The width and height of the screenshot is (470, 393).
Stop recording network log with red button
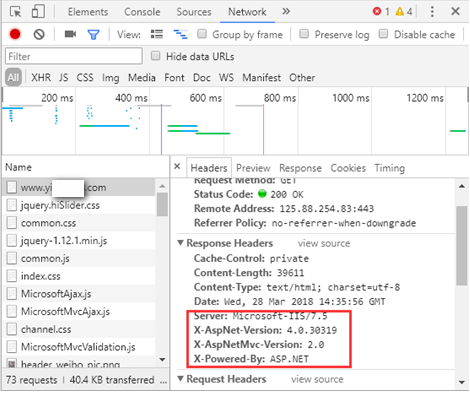(15, 34)
